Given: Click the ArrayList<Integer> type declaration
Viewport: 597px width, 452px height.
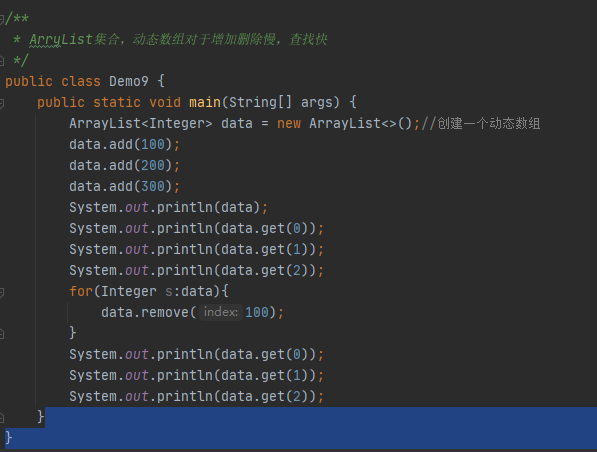Looking at the screenshot, I should (140, 123).
